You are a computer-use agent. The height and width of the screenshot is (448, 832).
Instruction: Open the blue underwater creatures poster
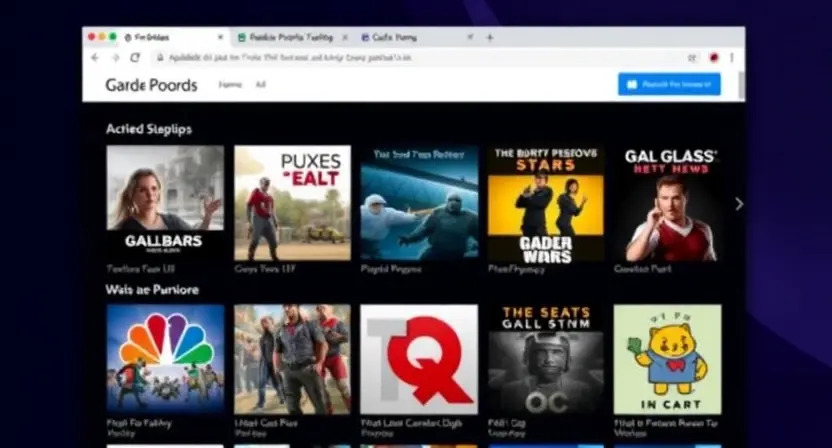[x=419, y=203]
